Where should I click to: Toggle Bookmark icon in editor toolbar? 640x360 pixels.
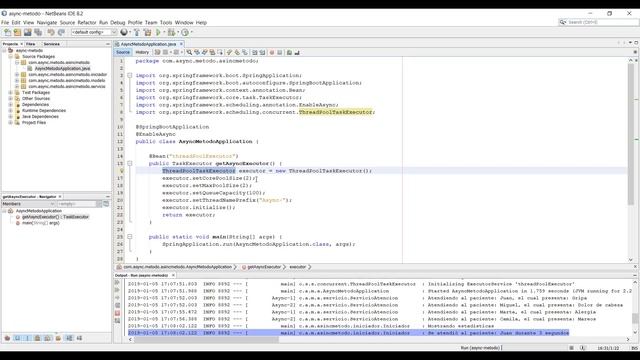245,52
